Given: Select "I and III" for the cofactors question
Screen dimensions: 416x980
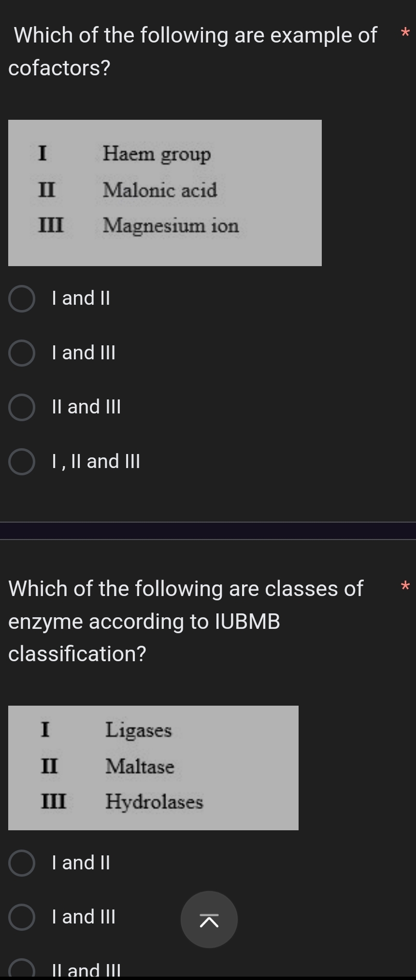Looking at the screenshot, I should (21, 352).
